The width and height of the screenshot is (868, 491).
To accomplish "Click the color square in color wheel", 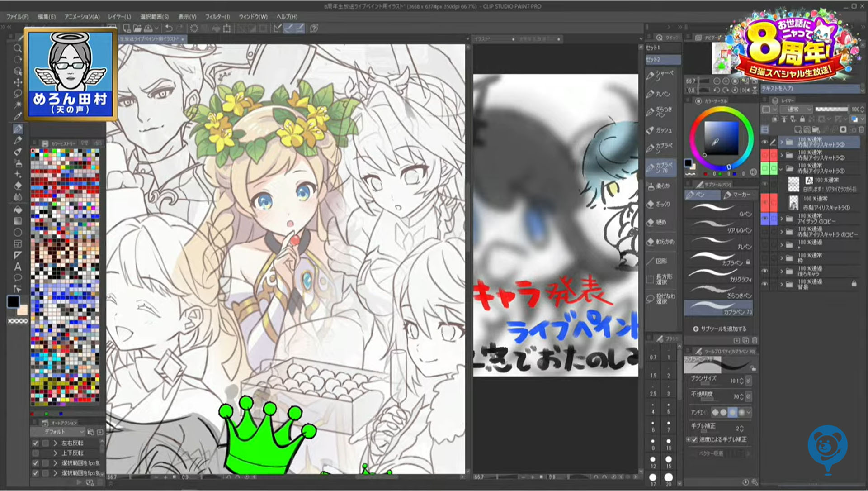I will coord(721,138).
